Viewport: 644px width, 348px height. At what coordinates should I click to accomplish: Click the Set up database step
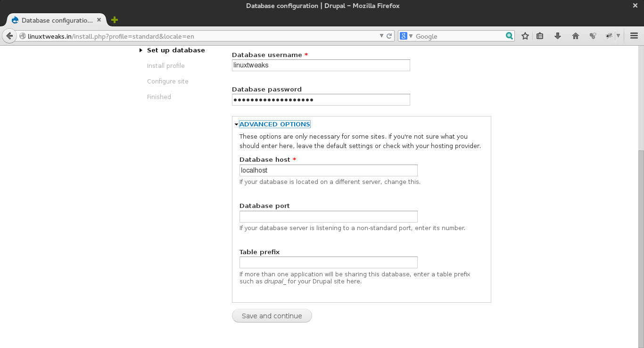(x=176, y=50)
